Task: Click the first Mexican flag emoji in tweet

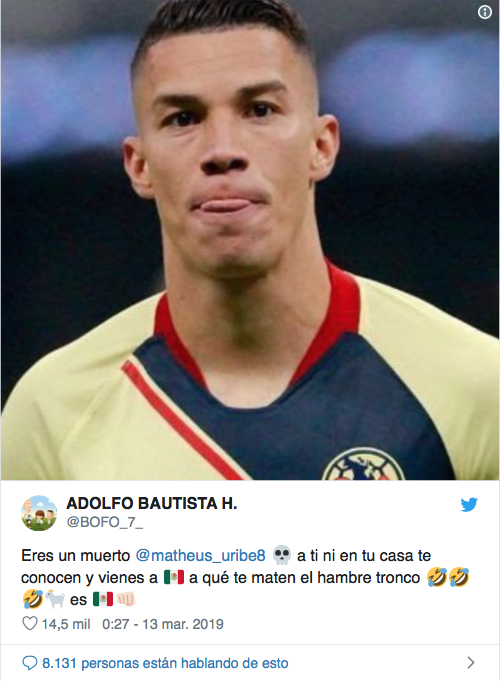Action: point(174,578)
